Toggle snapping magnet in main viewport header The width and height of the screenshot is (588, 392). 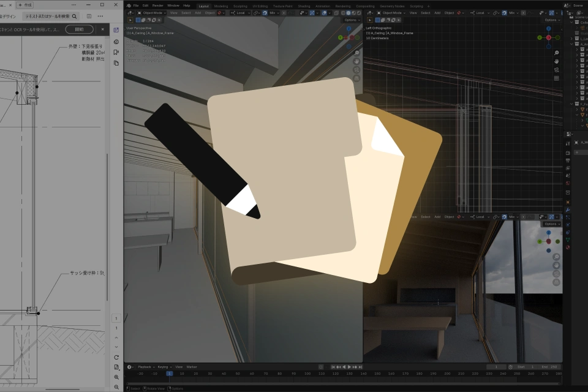(265, 13)
